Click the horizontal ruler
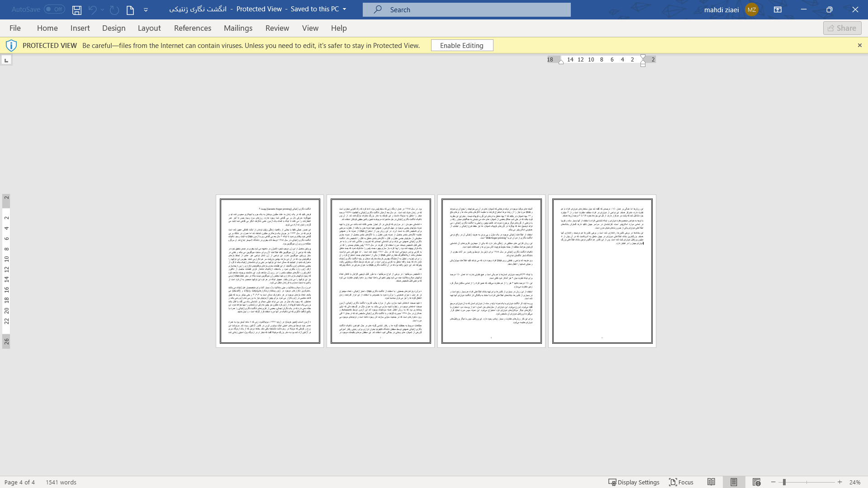Image resolution: width=868 pixels, height=488 pixels. click(x=602, y=60)
